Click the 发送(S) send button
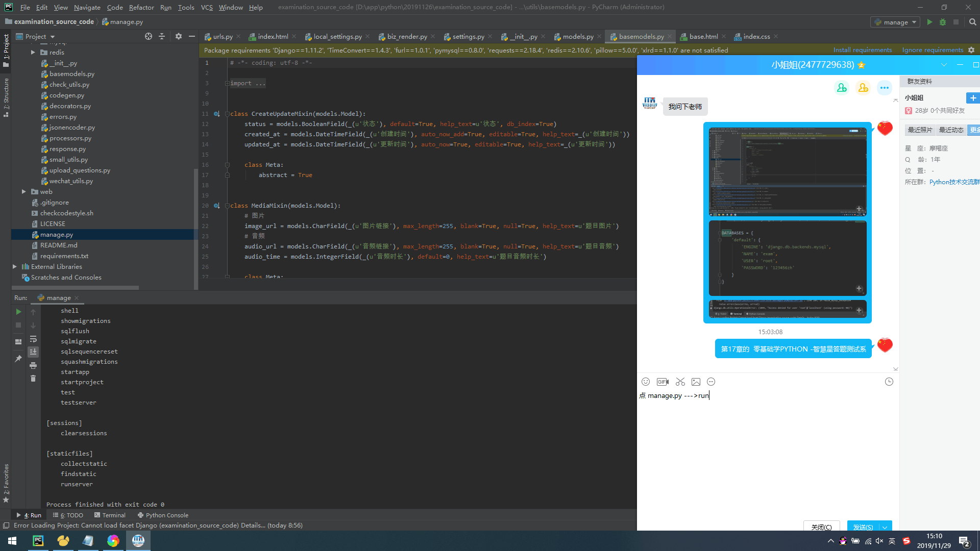The width and height of the screenshot is (980, 551). click(864, 527)
